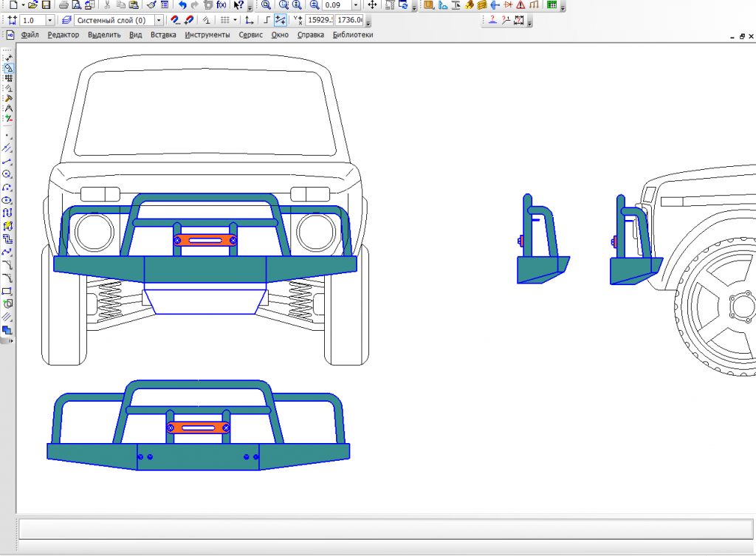Screen dimensions: 756x556
Task: Open the view scale 1.0 dropdown
Action: pos(49,20)
